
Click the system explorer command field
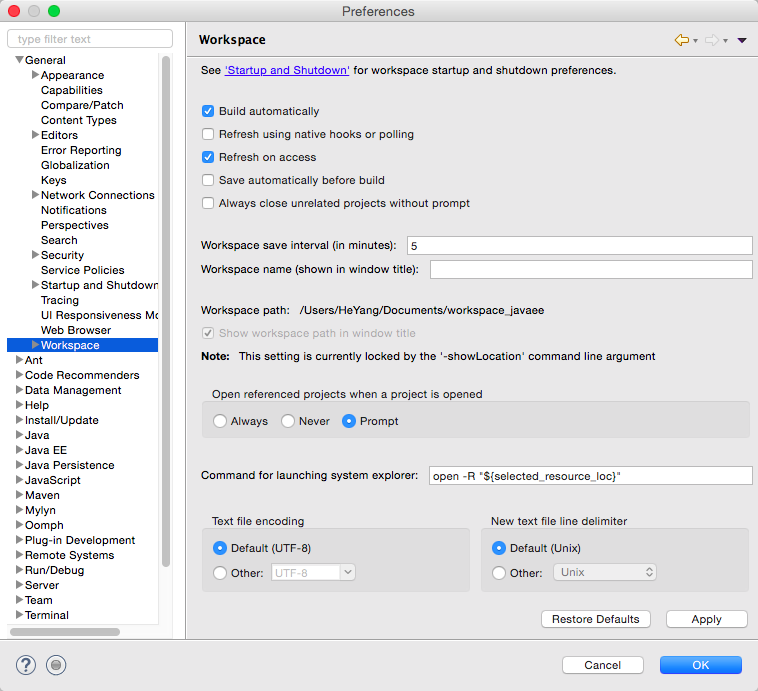coord(591,476)
